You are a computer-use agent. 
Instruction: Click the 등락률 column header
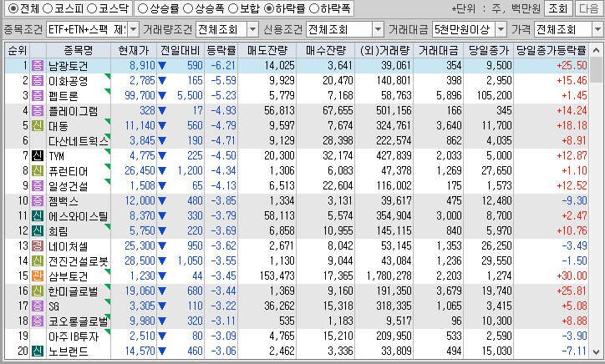pyautogui.click(x=221, y=51)
